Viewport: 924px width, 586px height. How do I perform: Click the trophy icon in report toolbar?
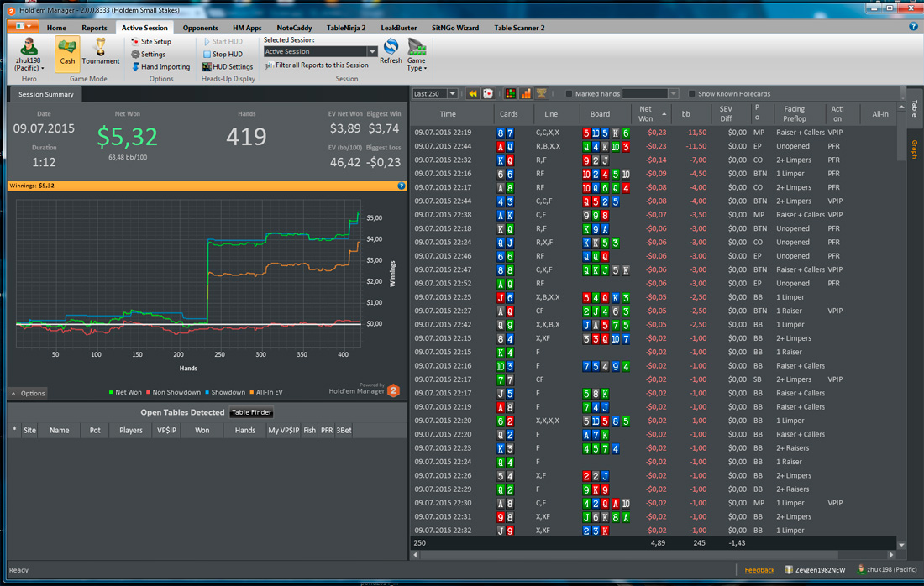click(541, 94)
